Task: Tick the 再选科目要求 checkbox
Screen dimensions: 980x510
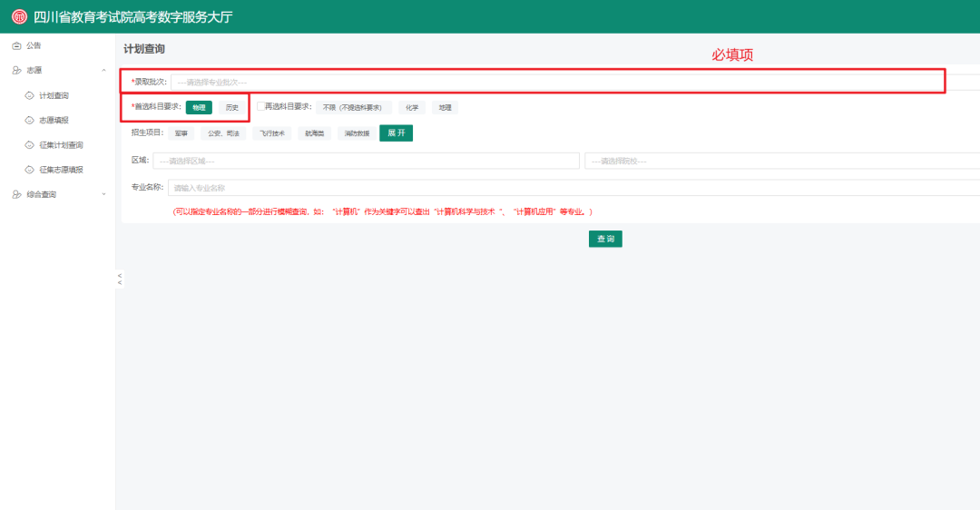Action: (x=260, y=106)
